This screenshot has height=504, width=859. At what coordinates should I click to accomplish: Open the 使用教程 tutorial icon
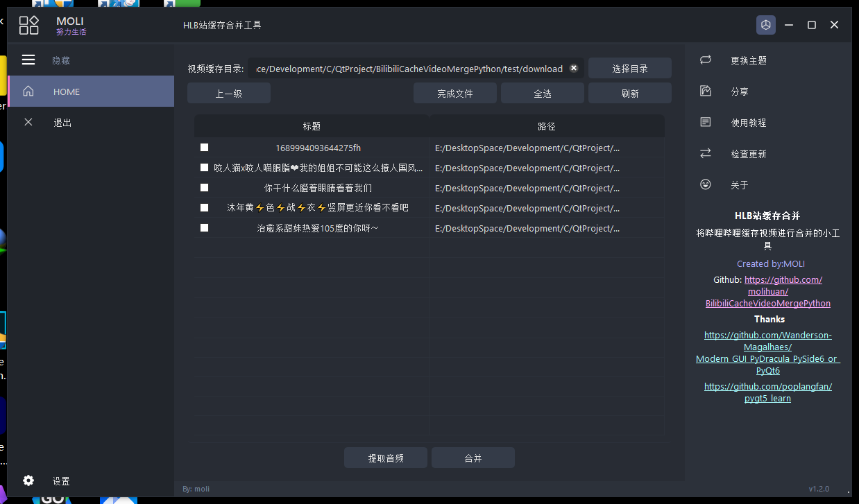pyautogui.click(x=706, y=122)
